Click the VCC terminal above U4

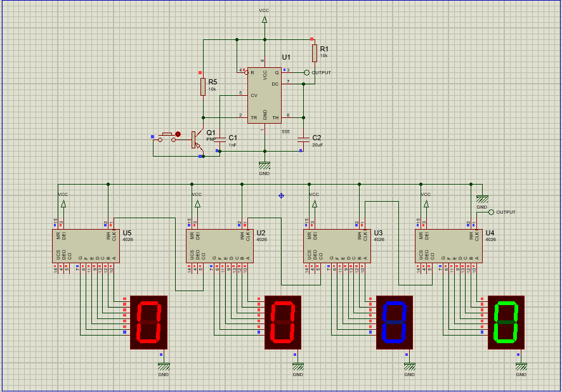click(426, 204)
